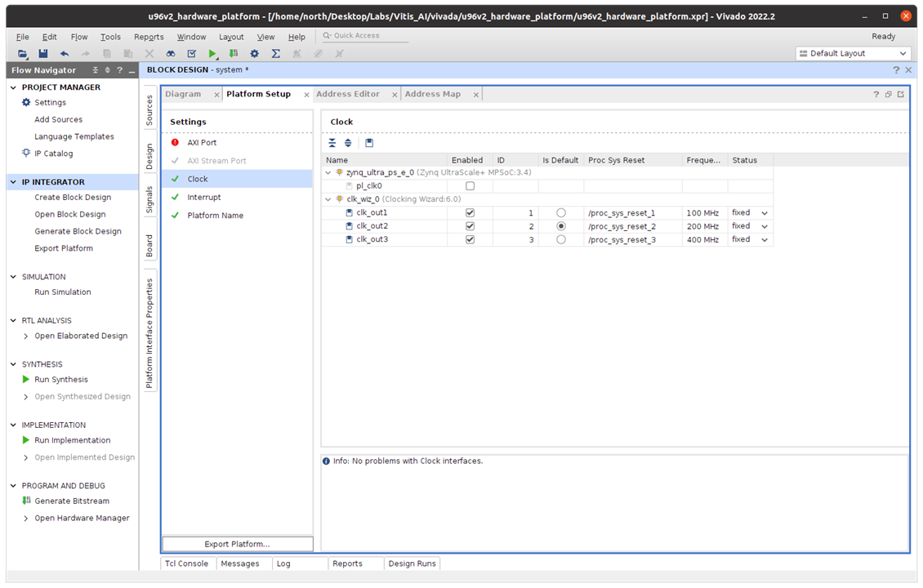Click the green Run play toolbar icon
Image resolution: width=923 pixels, height=588 pixels.
point(212,54)
